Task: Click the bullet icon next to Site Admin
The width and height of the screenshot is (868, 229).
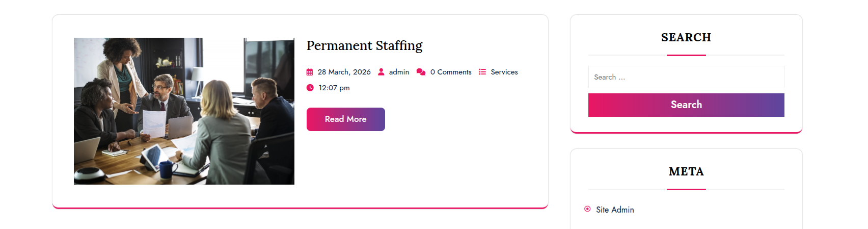Action: [x=587, y=209]
